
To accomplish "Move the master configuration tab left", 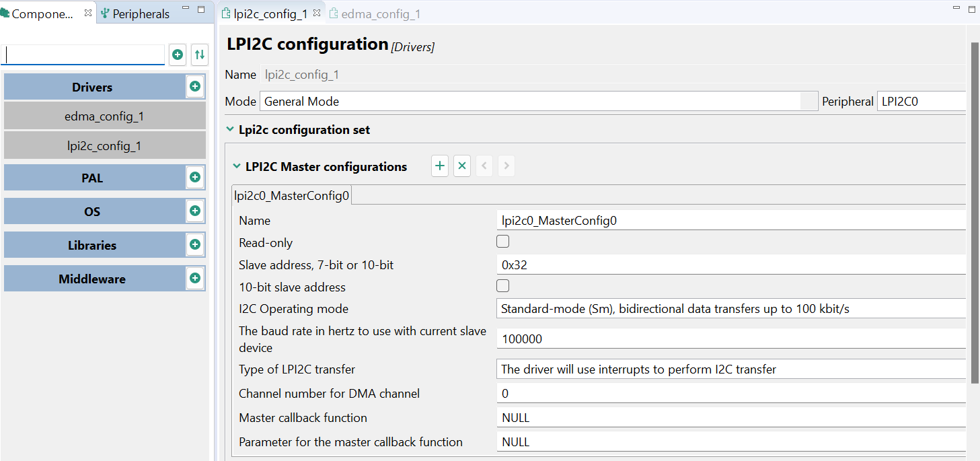I will (484, 166).
